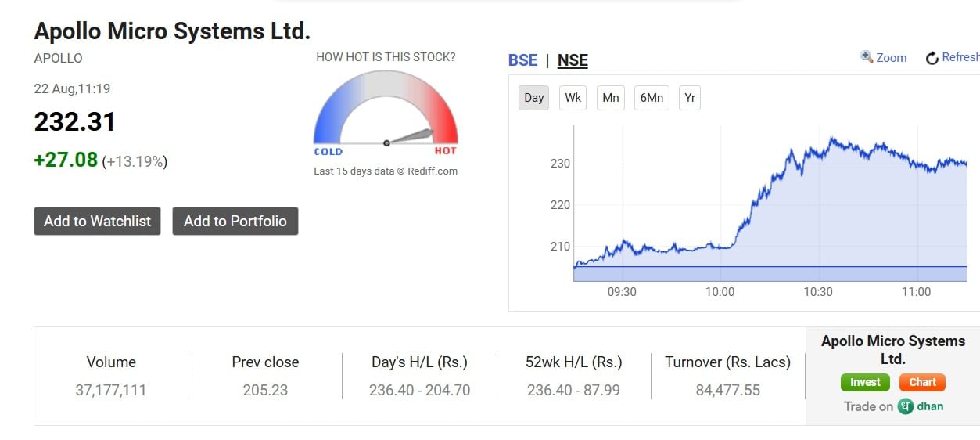Viewport: 980px width, 440px height.
Task: Select the Mn chart range
Action: (611, 98)
